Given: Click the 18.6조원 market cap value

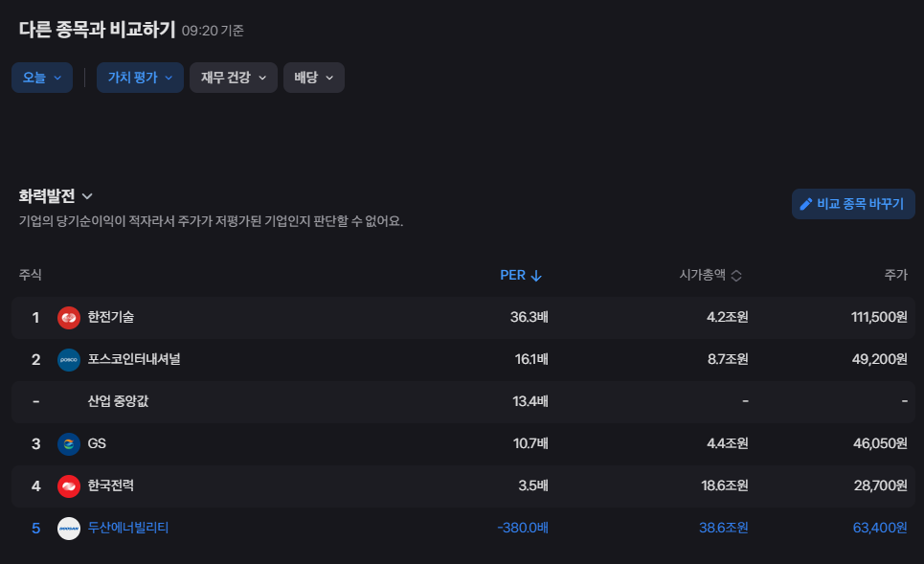Looking at the screenshot, I should click(725, 485).
